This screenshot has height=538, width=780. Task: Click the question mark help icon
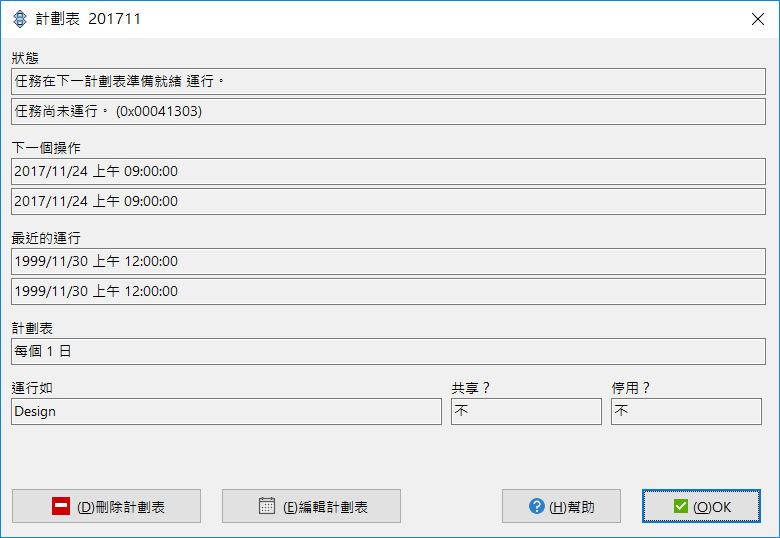[x=537, y=506]
